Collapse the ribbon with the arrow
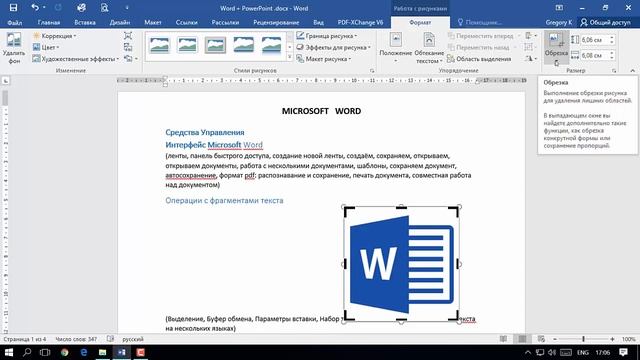The image size is (640, 360). point(632,71)
